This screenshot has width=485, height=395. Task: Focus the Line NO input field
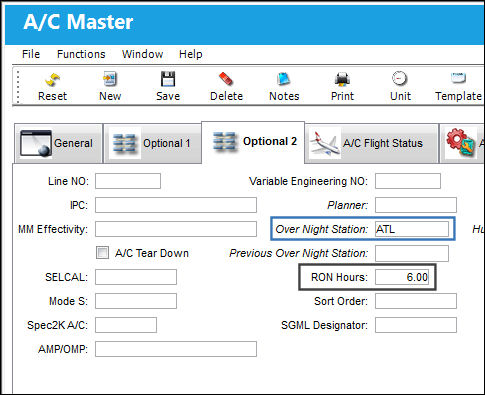[128, 181]
